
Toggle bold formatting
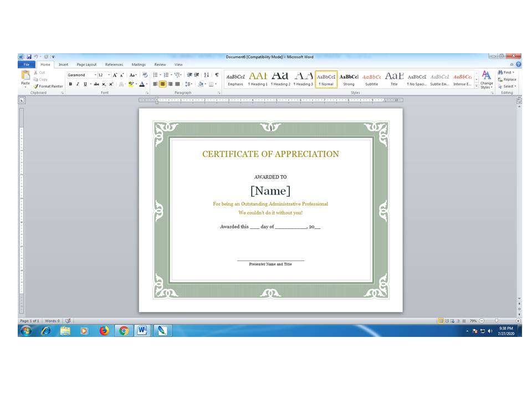(70, 84)
